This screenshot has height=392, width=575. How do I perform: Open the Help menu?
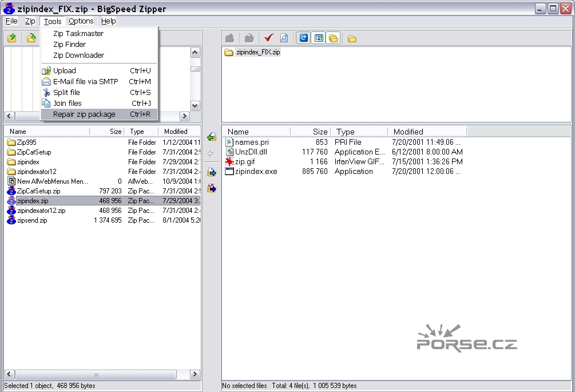coord(109,21)
